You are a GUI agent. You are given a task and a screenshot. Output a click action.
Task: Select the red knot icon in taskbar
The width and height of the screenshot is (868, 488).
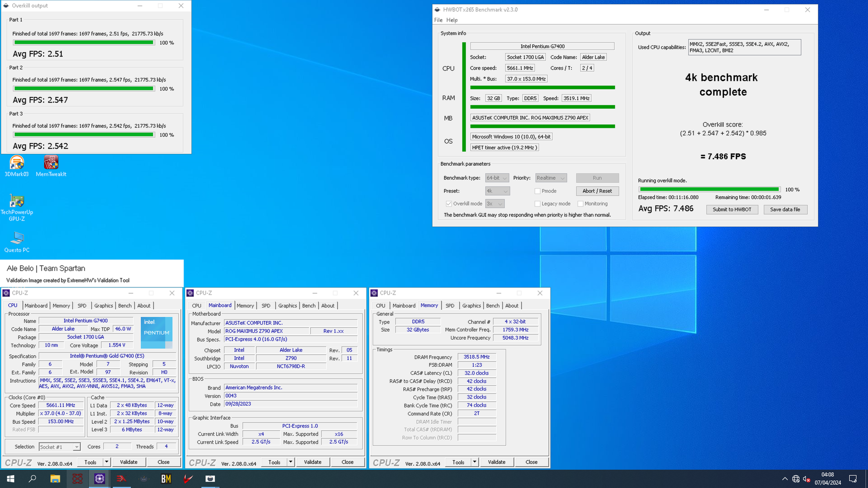point(77,479)
